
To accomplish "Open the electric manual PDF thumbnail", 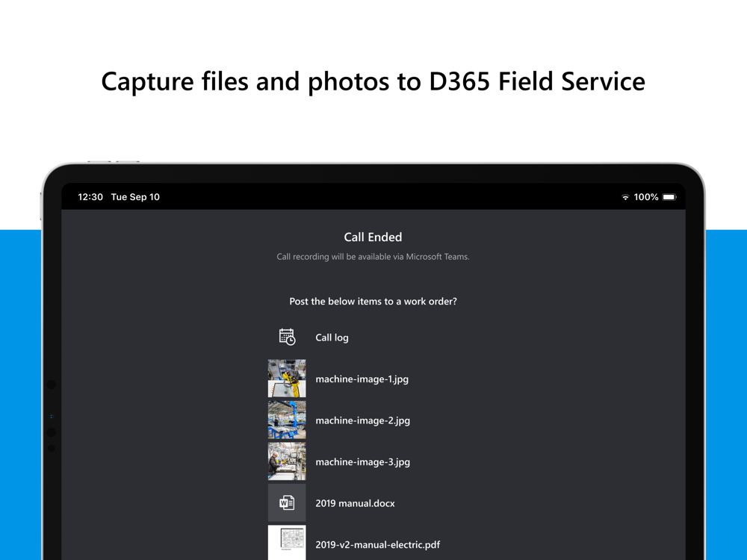I will coord(287,543).
